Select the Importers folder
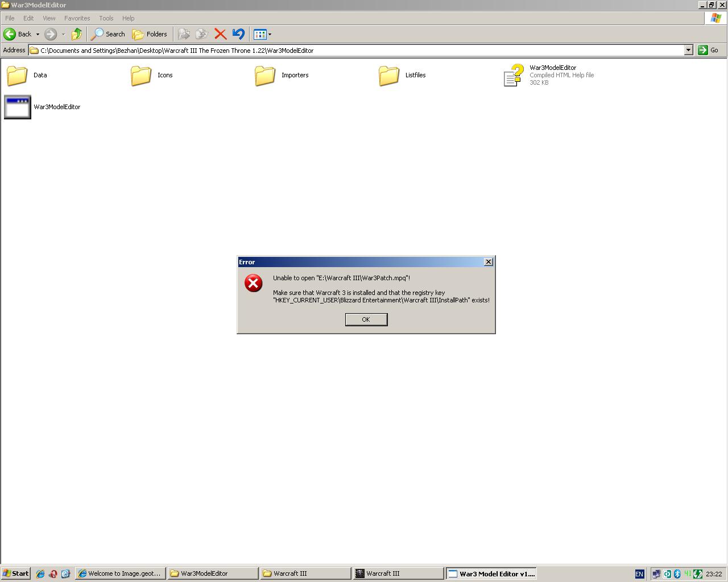 click(266, 75)
